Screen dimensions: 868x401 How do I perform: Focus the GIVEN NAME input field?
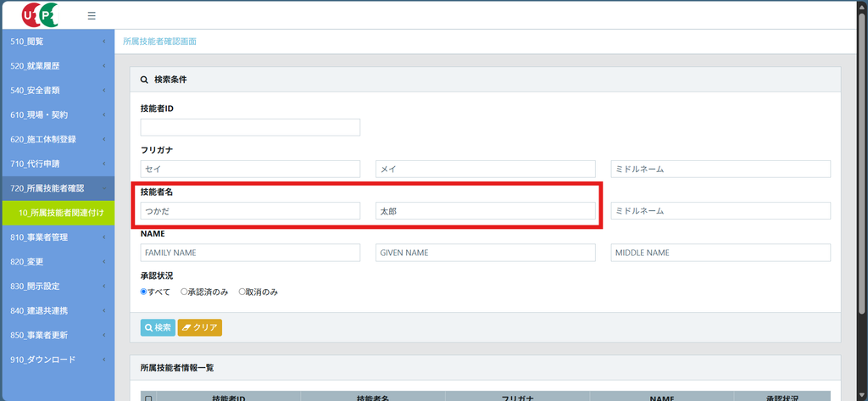(x=486, y=253)
